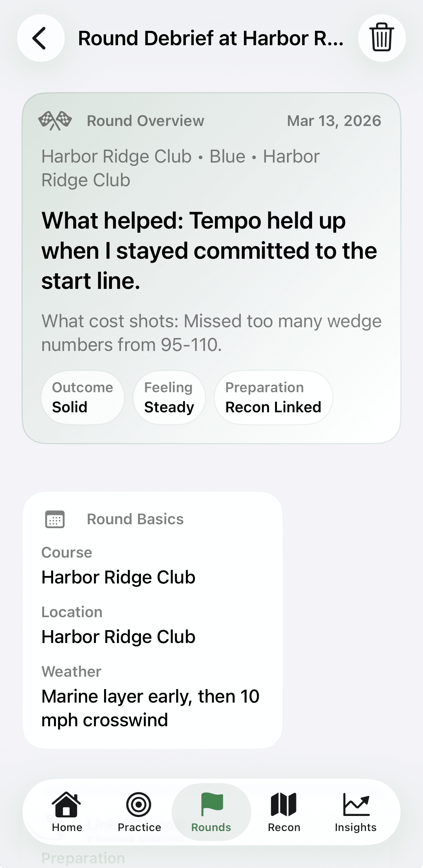
Task: Tap the checkered flags Round Overview icon
Action: point(55,121)
